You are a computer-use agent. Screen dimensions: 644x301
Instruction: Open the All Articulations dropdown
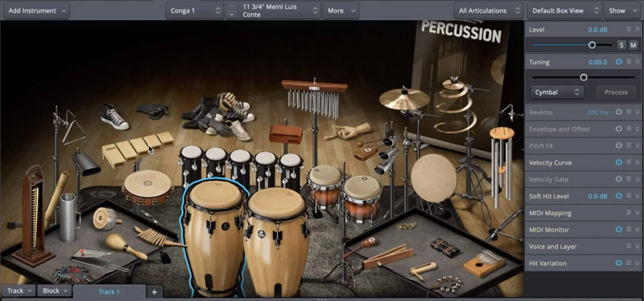point(489,11)
